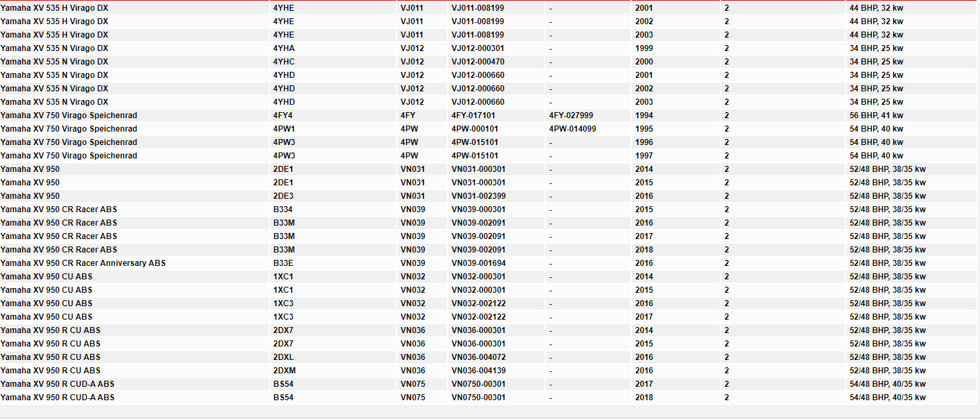This screenshot has width=980, height=419.
Task: Click the 4YHC model code
Action: (284, 62)
